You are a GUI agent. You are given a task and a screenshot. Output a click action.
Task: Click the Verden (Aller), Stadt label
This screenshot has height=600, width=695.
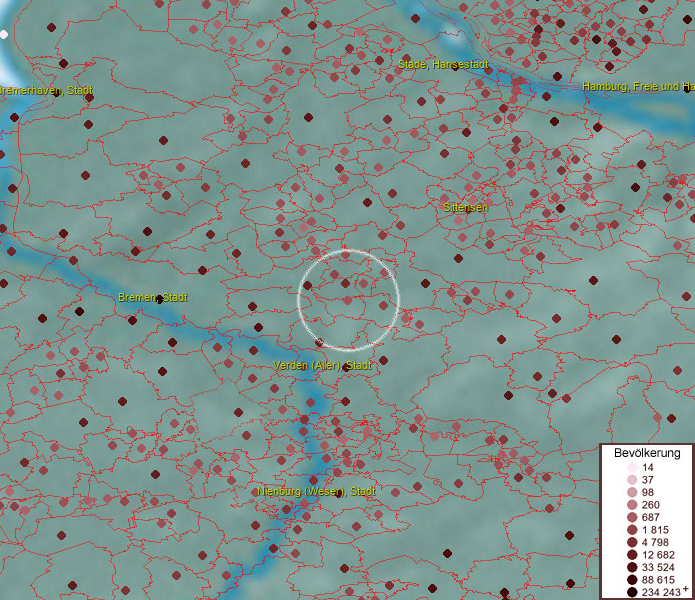[322, 366]
